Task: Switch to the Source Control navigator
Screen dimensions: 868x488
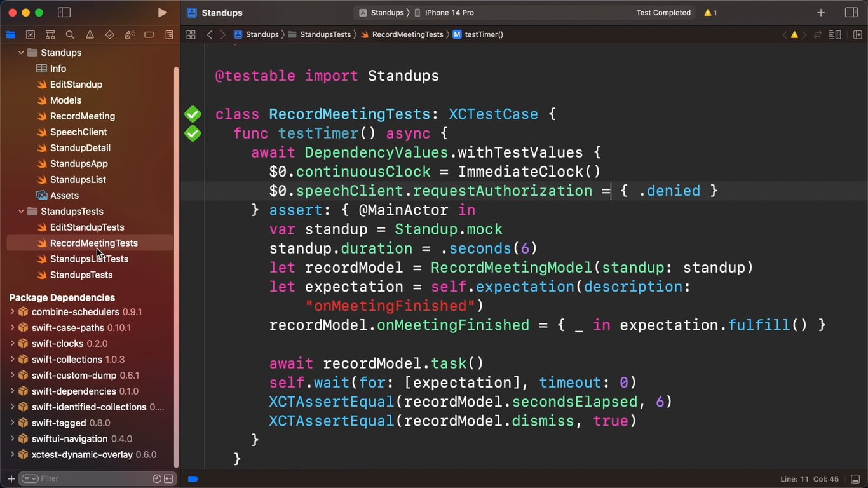Action: 31,35
